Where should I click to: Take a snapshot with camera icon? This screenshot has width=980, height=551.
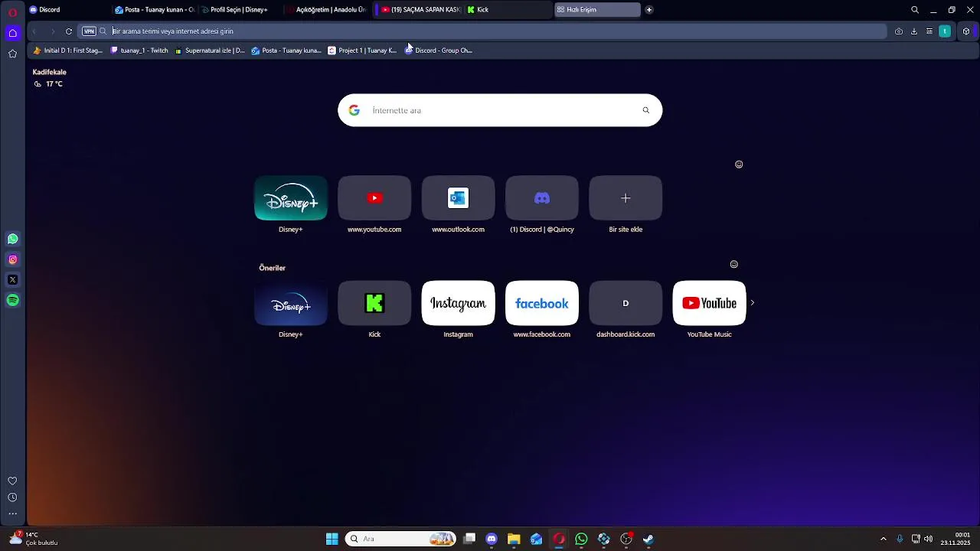point(899,31)
